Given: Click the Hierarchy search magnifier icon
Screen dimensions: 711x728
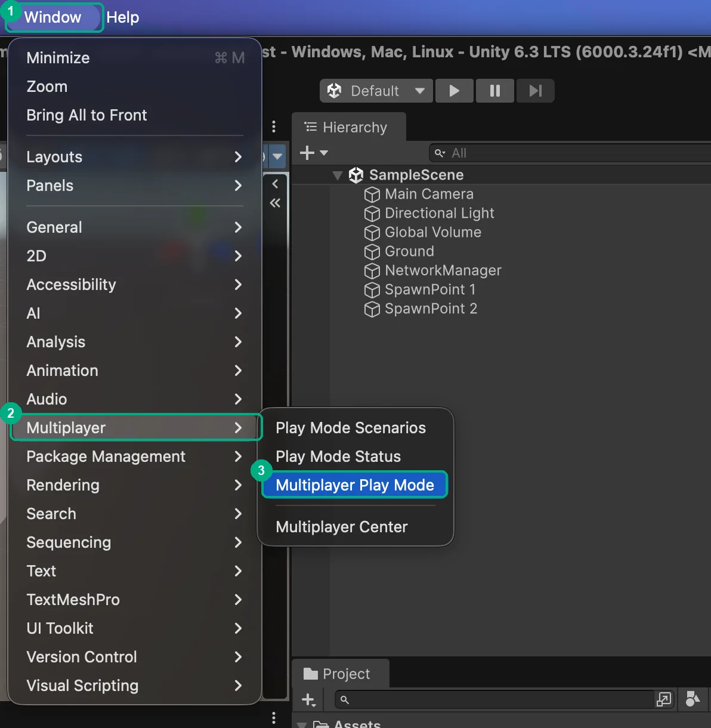Looking at the screenshot, I should 440,153.
